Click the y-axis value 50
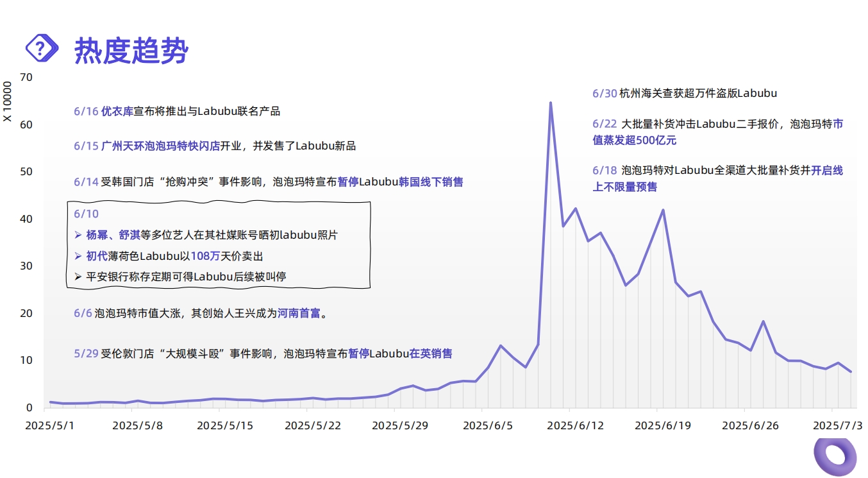The width and height of the screenshot is (868, 478). (x=26, y=171)
